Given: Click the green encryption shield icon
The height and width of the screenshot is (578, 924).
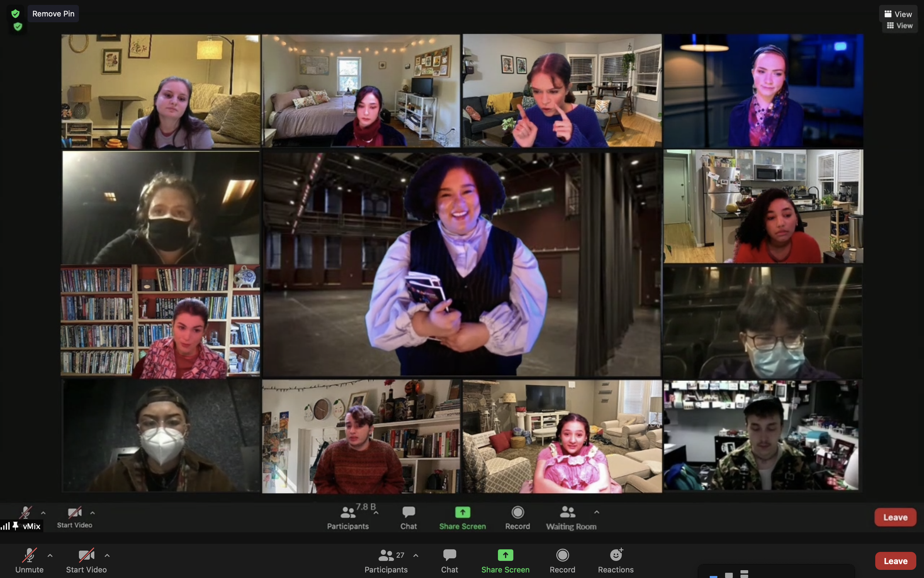Looking at the screenshot, I should click(x=15, y=14).
